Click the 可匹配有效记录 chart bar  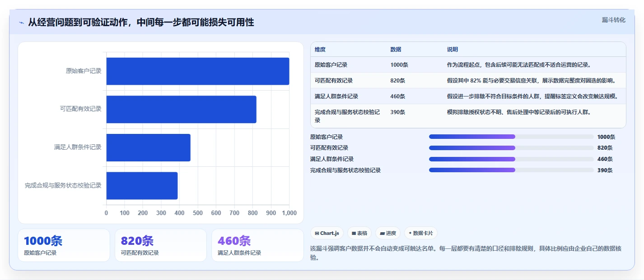point(182,109)
